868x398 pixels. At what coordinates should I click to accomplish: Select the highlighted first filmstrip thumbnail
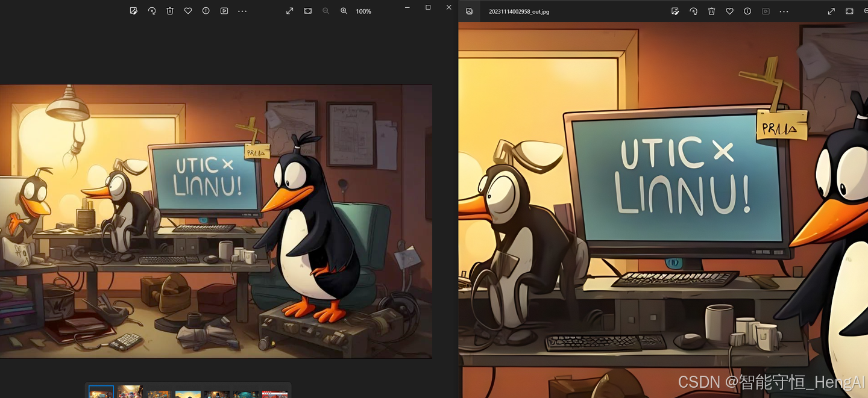(101, 392)
